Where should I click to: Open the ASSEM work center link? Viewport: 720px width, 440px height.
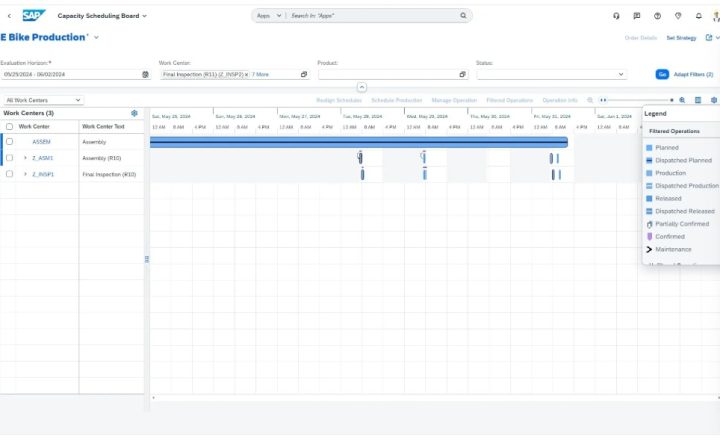pos(41,142)
